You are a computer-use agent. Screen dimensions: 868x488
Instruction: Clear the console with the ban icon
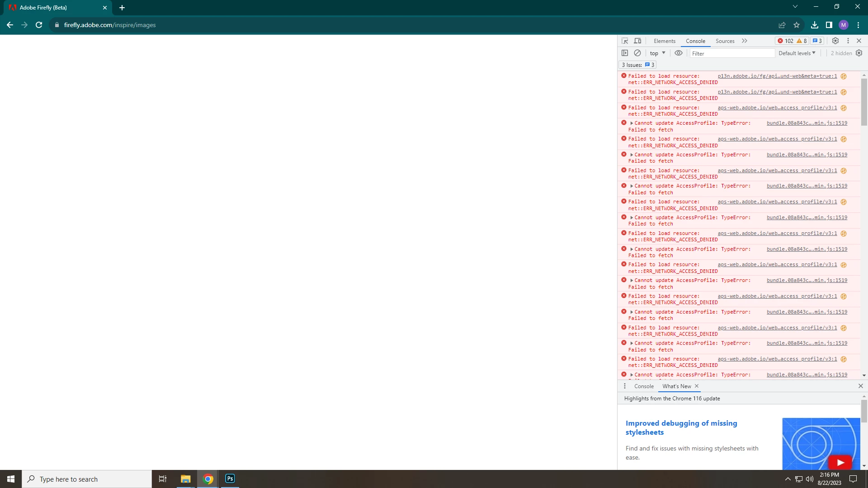pos(637,53)
